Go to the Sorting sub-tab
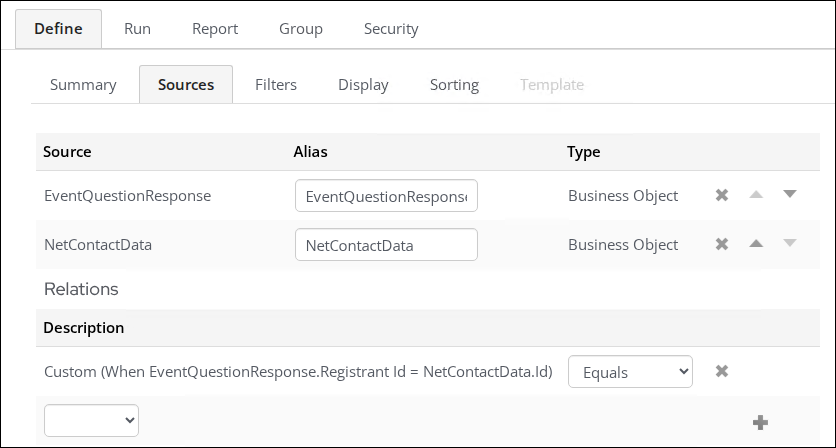This screenshot has width=836, height=448. coord(454,85)
